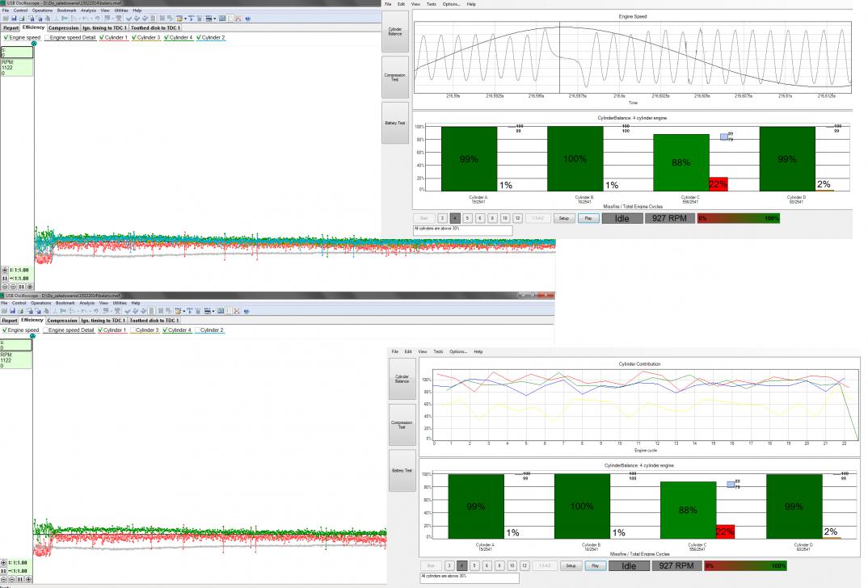Click the blue save disk icon in top toolbar

click(x=14, y=19)
